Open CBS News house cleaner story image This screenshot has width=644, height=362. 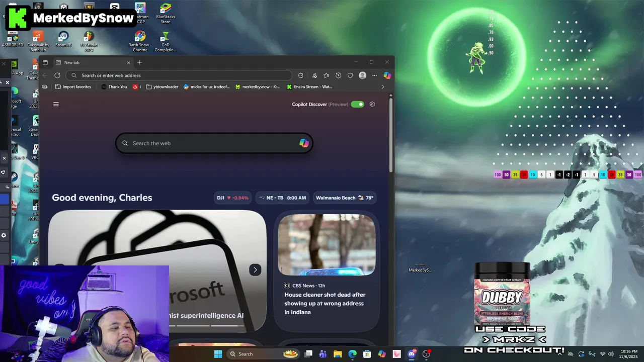point(327,245)
